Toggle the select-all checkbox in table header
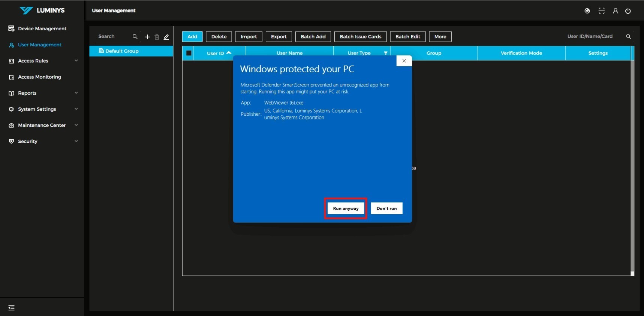 point(189,53)
